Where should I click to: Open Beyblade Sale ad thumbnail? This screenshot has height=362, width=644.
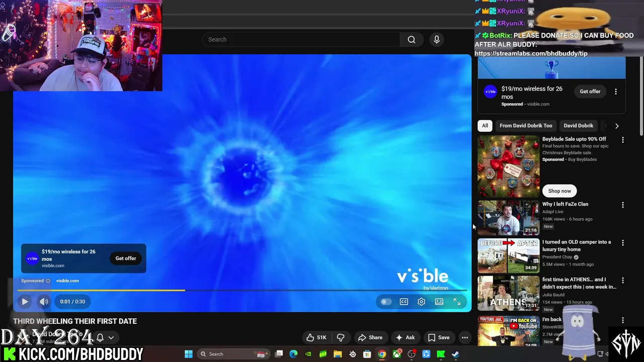tap(508, 166)
